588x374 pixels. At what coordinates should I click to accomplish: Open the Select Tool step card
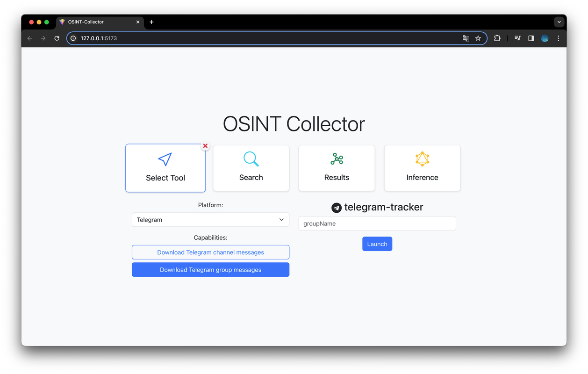pos(165,168)
